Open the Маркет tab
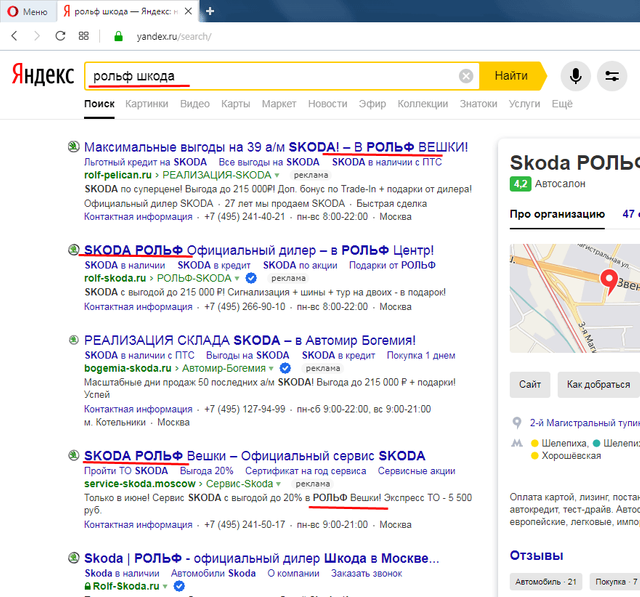Viewport: 640px width, 597px height. [279, 104]
